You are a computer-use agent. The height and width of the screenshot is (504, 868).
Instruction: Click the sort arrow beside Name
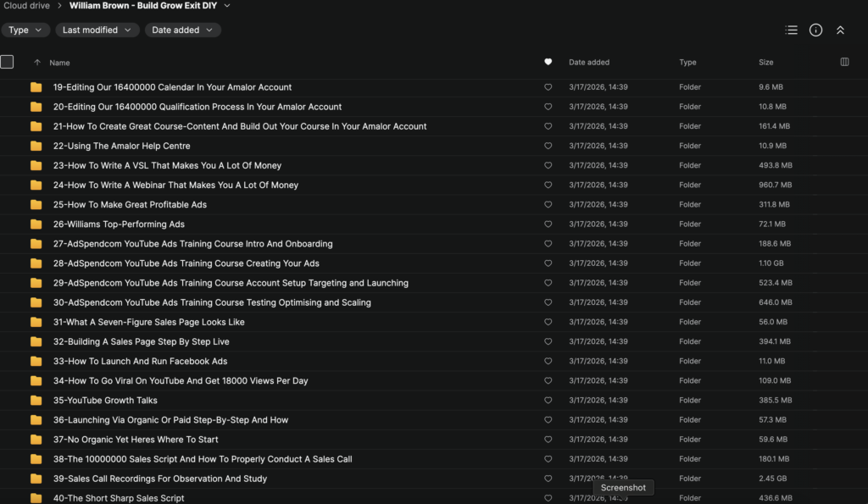(36, 63)
